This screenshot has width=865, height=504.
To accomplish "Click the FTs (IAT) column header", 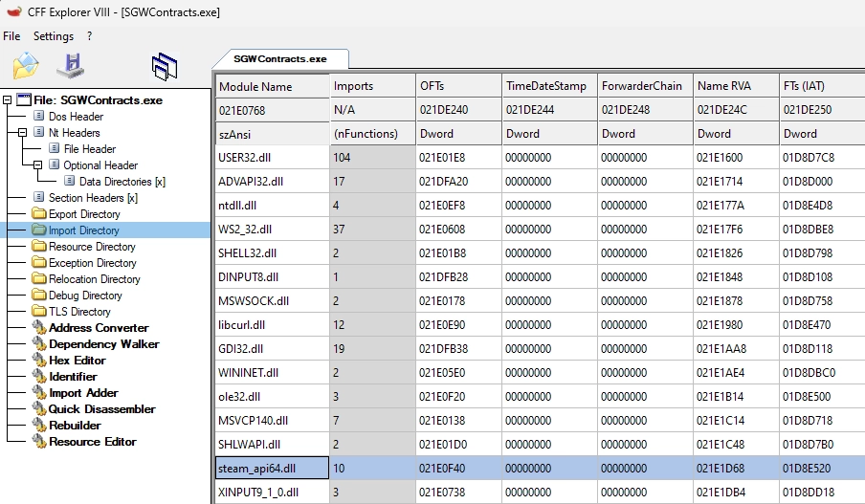I will (822, 86).
